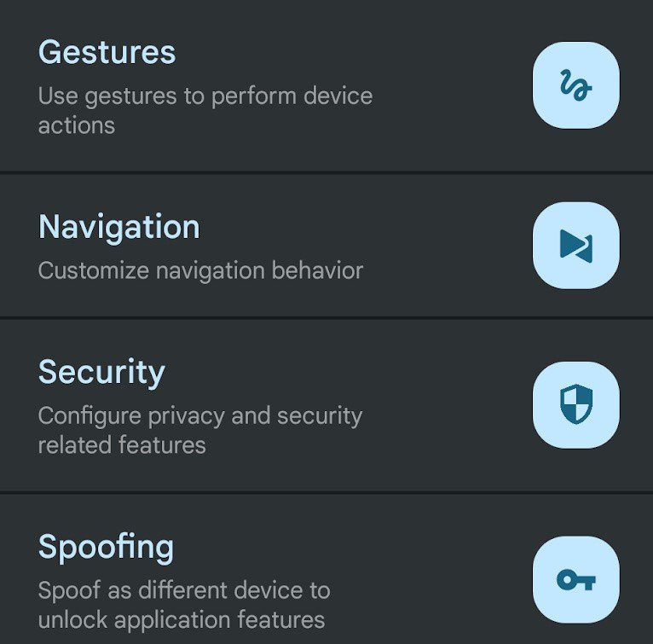Open the Navigation heading
Viewport: 653px width, 644px height.
pyautogui.click(x=118, y=227)
